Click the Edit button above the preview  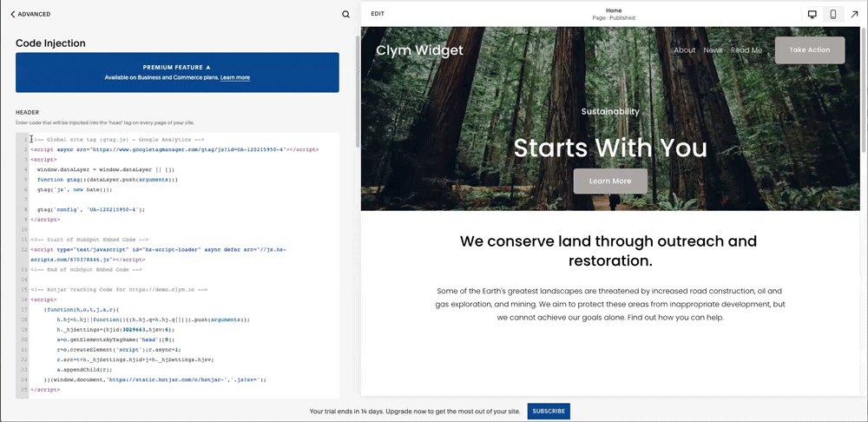click(378, 14)
